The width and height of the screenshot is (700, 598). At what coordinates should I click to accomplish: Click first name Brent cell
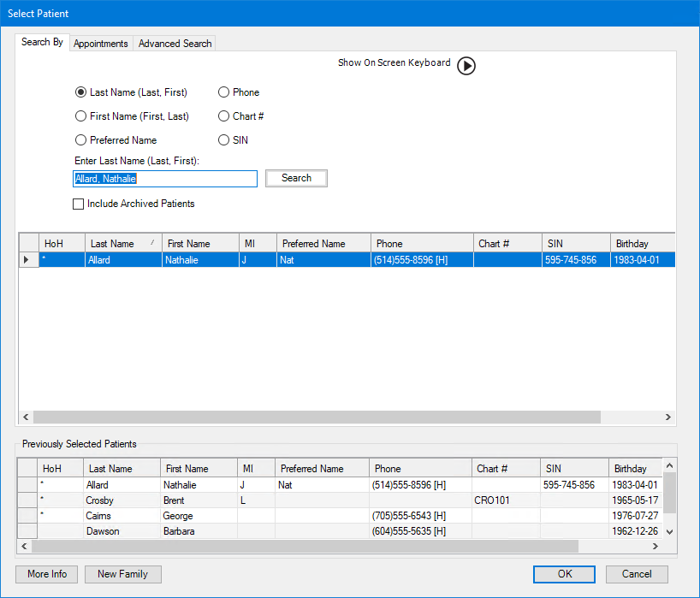click(x=199, y=500)
